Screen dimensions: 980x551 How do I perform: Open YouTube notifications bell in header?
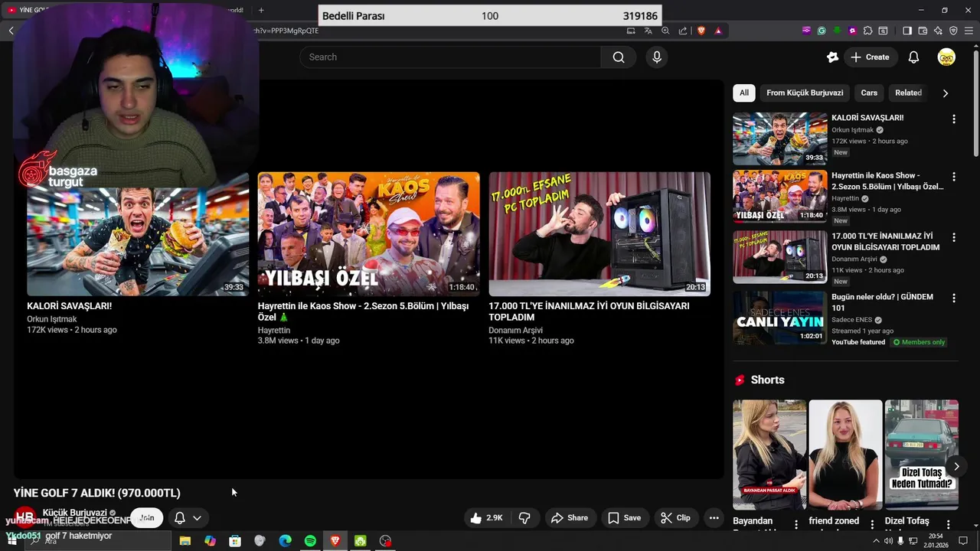click(x=913, y=57)
